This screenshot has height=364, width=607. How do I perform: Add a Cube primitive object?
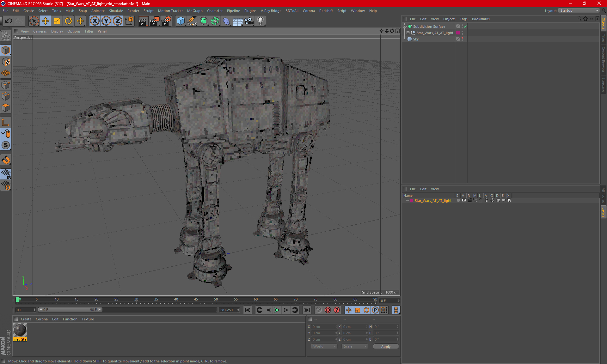pyautogui.click(x=181, y=21)
